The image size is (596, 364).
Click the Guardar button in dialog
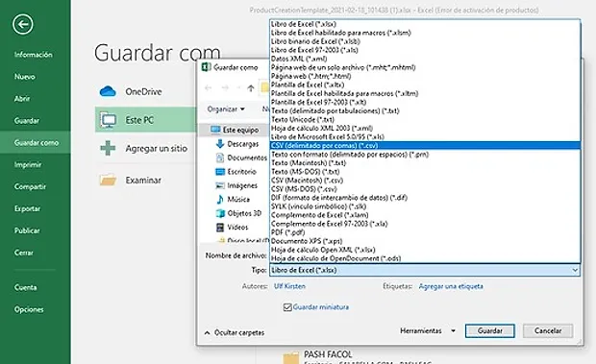tap(490, 331)
